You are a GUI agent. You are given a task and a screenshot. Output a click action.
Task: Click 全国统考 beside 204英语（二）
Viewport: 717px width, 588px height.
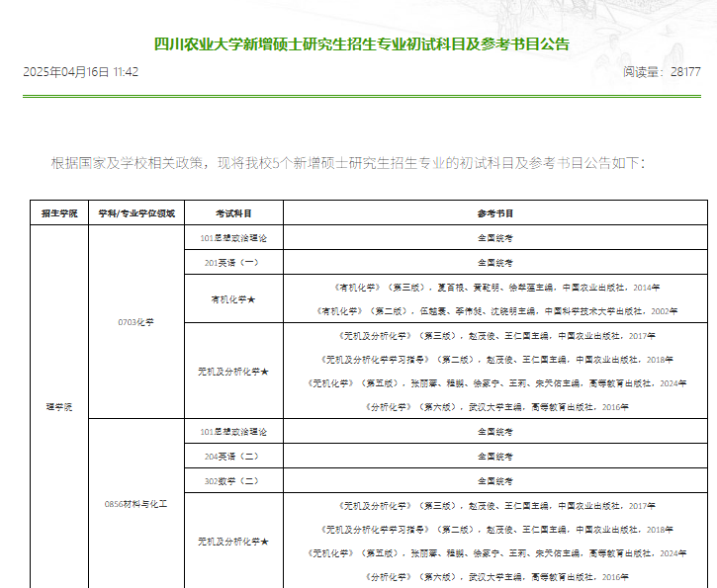(495, 457)
